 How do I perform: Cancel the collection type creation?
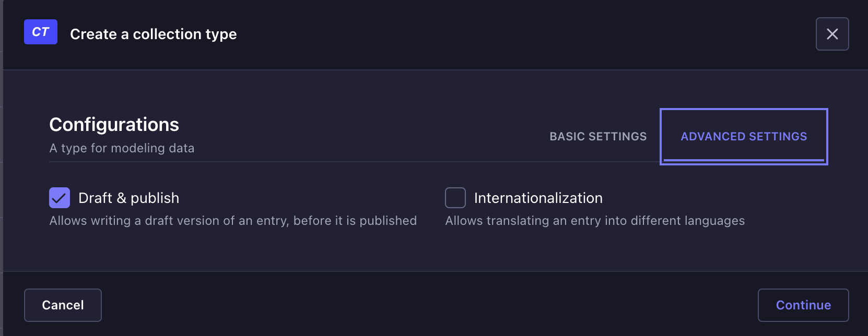coord(63,305)
